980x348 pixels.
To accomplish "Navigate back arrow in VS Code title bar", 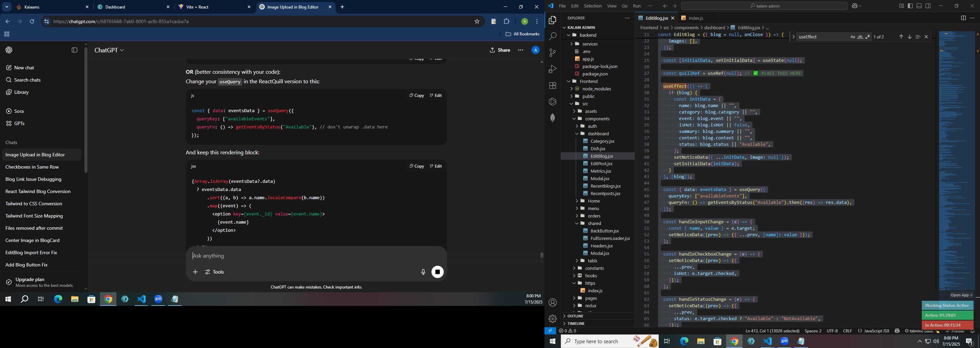I will click(x=665, y=6).
